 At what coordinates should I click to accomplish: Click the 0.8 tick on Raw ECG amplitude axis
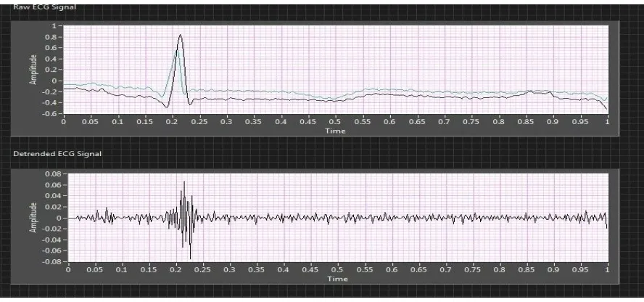[x=51, y=37]
